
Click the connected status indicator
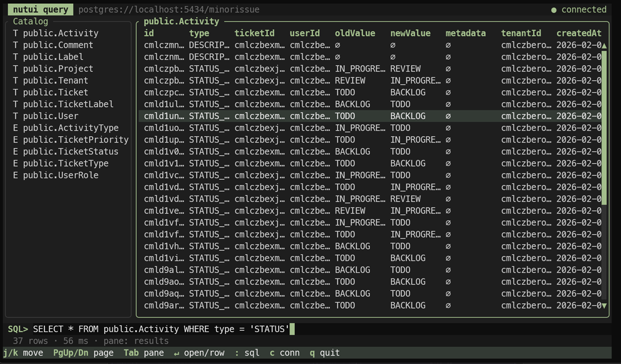click(578, 10)
